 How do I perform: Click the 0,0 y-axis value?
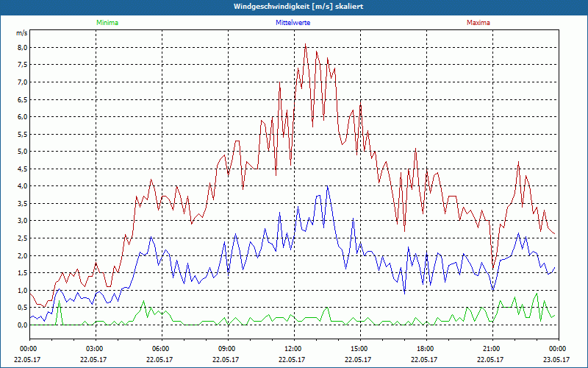[x=23, y=325]
